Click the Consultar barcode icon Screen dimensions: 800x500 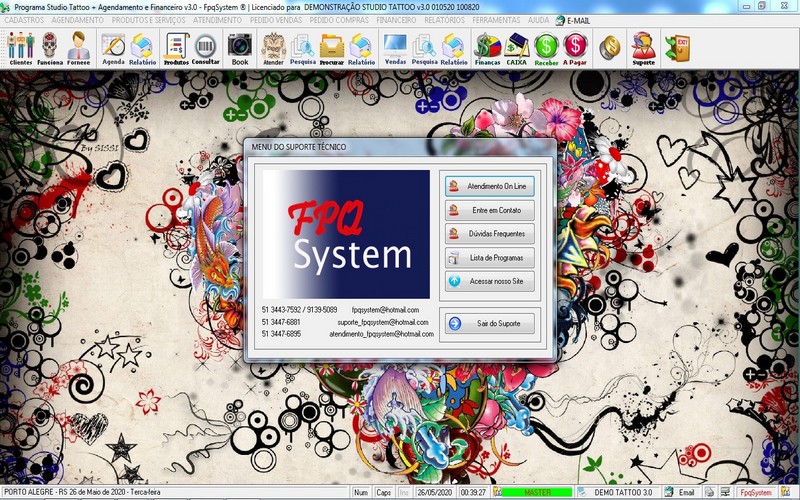tap(206, 48)
